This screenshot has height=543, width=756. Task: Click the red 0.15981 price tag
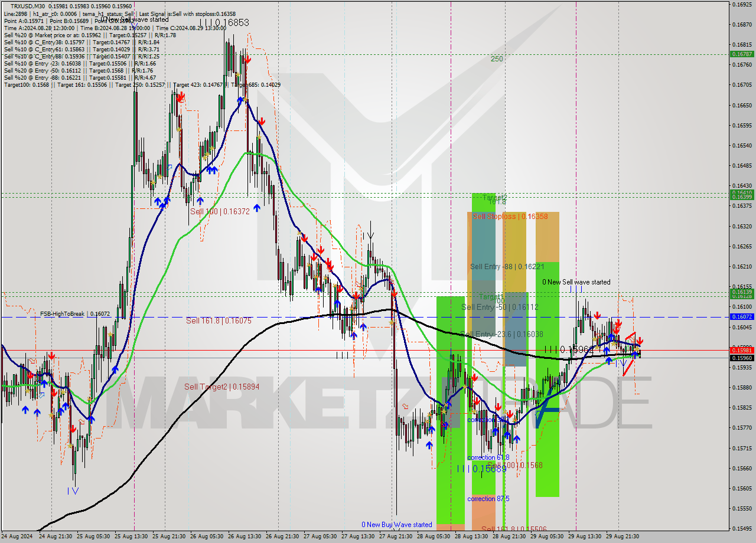[742, 351]
